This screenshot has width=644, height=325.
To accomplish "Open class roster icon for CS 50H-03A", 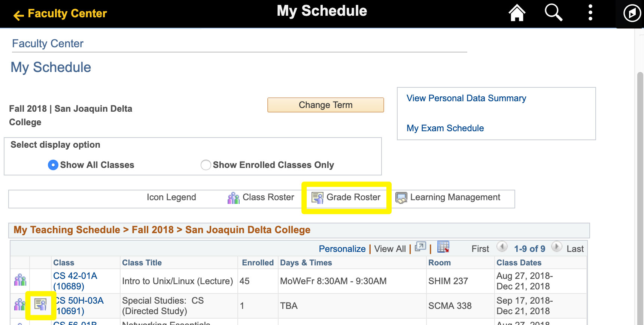I will (19, 304).
